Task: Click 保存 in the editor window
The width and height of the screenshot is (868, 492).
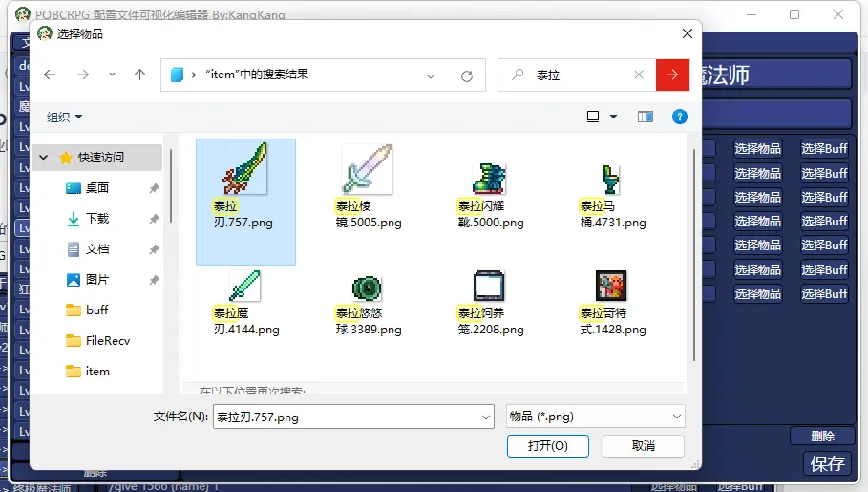Action: pyautogui.click(x=827, y=463)
